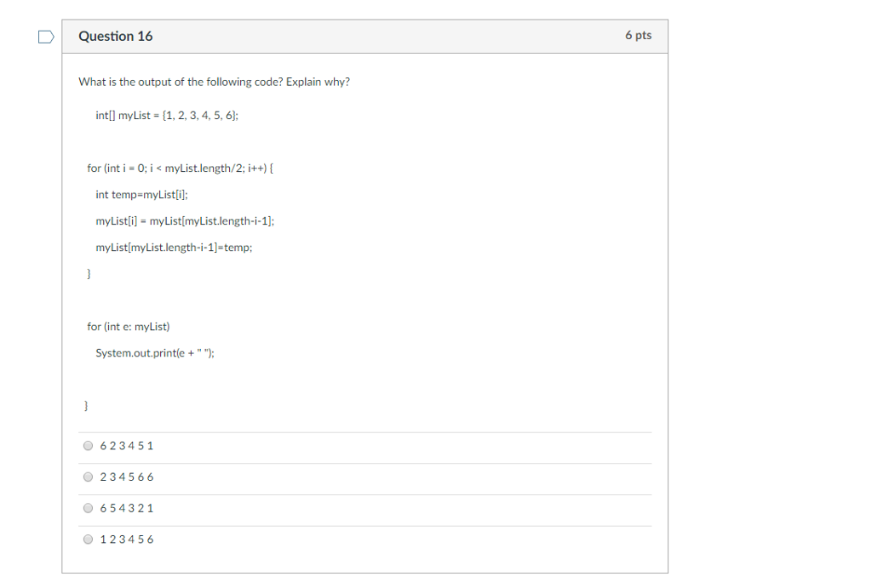Click the System.out.print statement
The height and width of the screenshot is (588, 872).
coord(155,353)
